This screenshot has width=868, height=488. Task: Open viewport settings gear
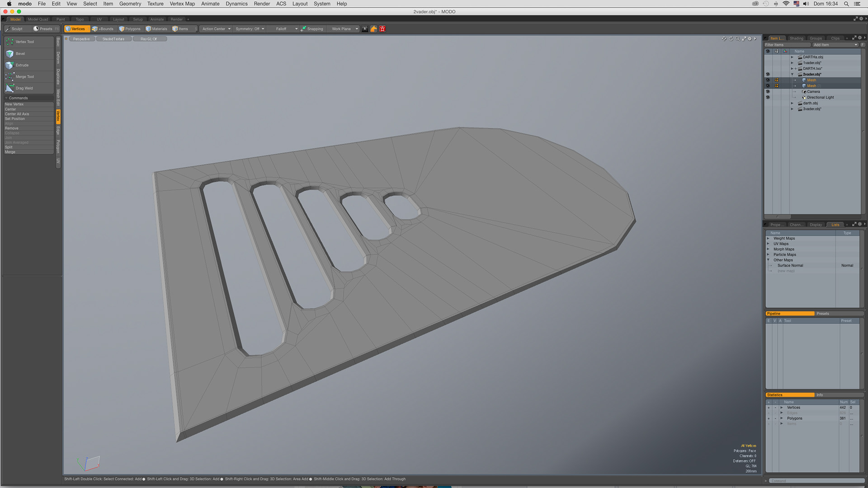click(750, 39)
